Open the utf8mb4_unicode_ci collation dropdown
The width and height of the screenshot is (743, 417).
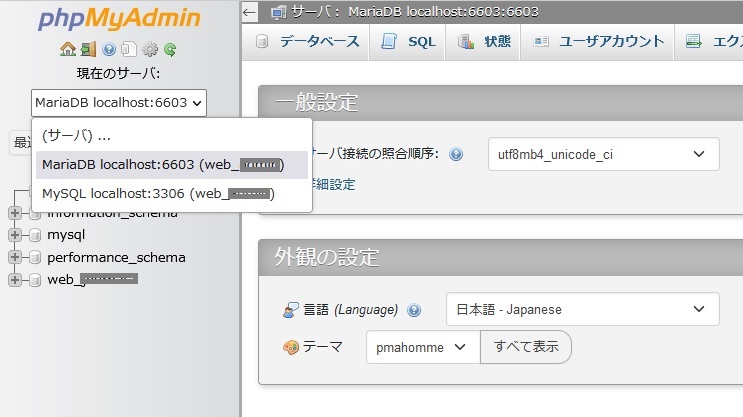coord(604,154)
